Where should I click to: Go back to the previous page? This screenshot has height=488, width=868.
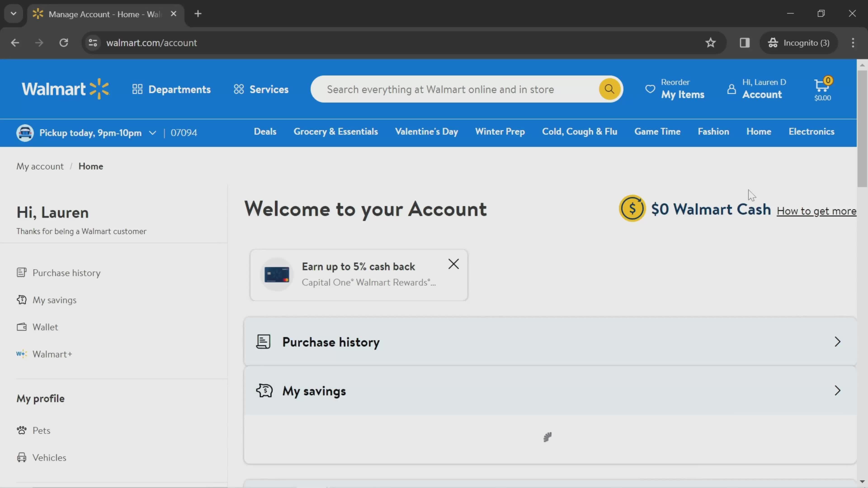coord(15,43)
